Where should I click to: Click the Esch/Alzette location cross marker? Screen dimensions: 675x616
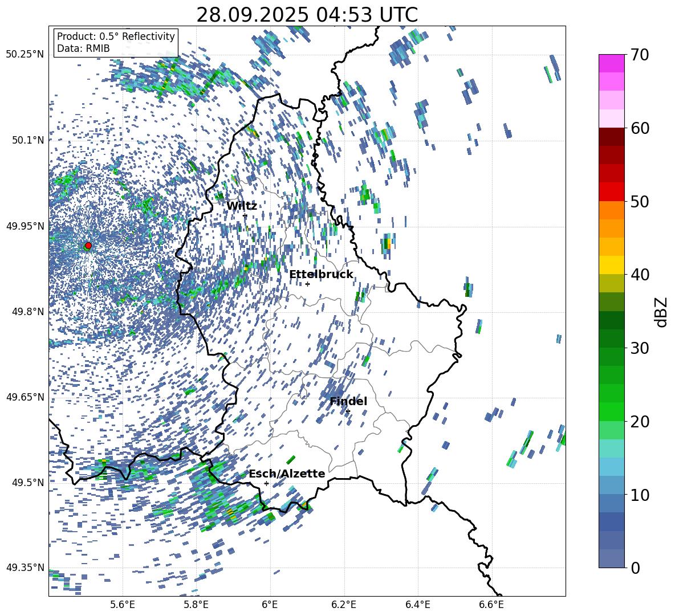pyautogui.click(x=266, y=483)
